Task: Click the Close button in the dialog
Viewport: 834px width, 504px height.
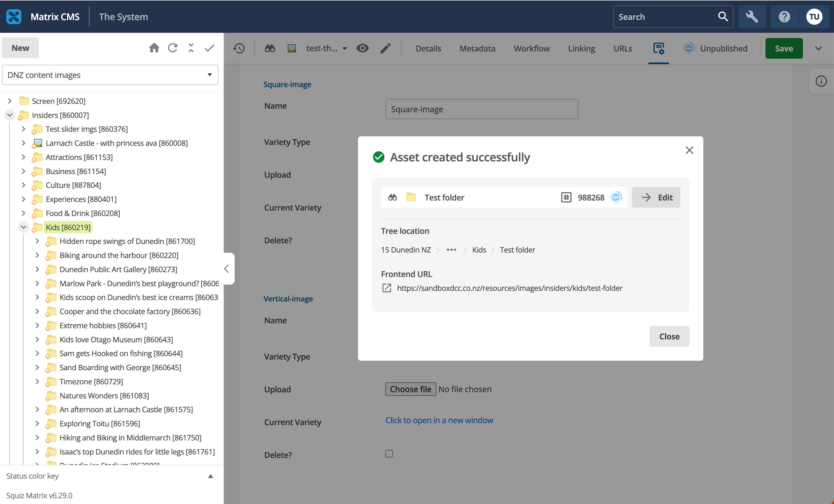Action: coord(669,336)
